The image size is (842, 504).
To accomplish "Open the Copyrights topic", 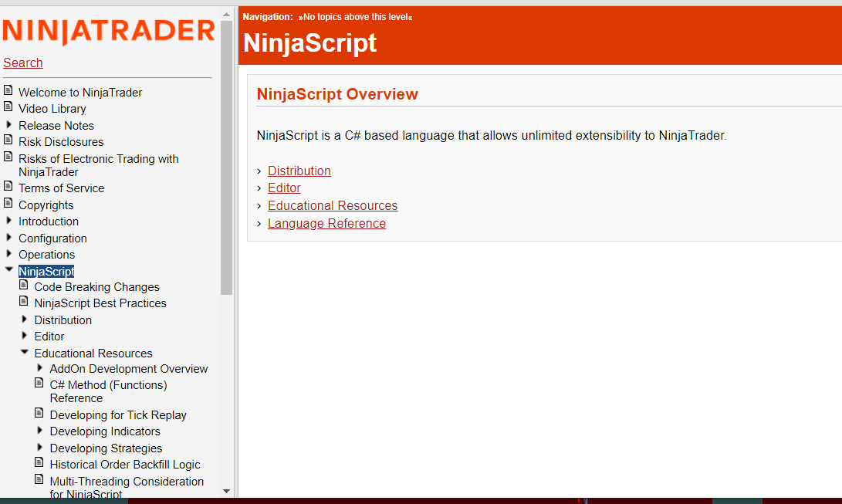I will pyautogui.click(x=46, y=205).
